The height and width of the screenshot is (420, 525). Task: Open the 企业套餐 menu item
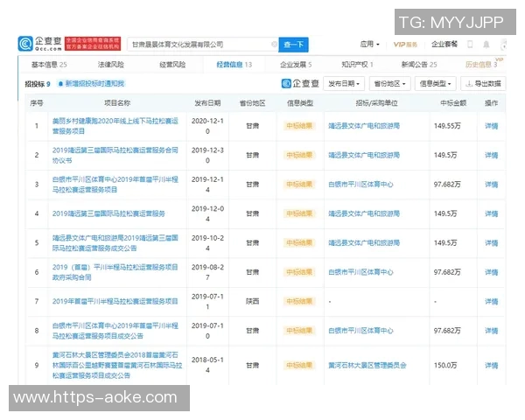pos(444,45)
